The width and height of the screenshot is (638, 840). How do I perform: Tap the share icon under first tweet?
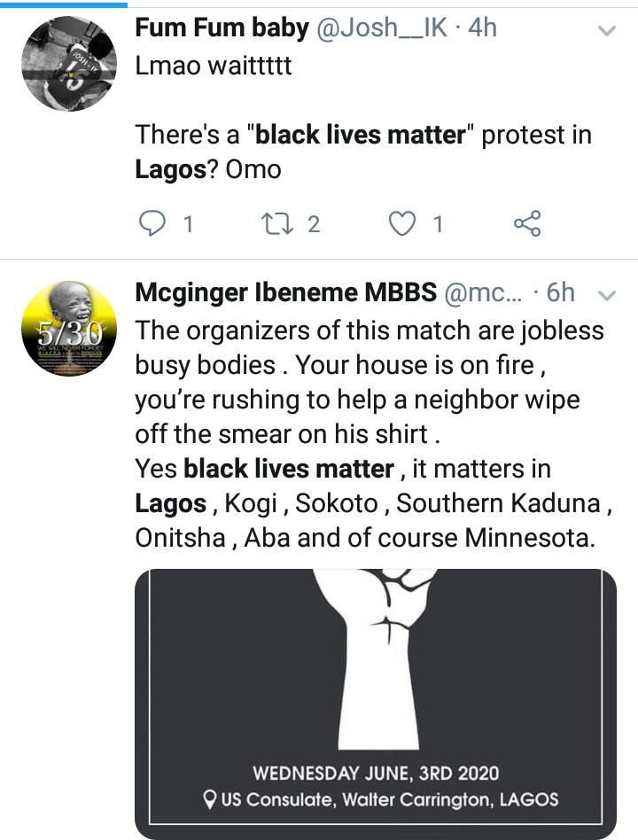527,224
